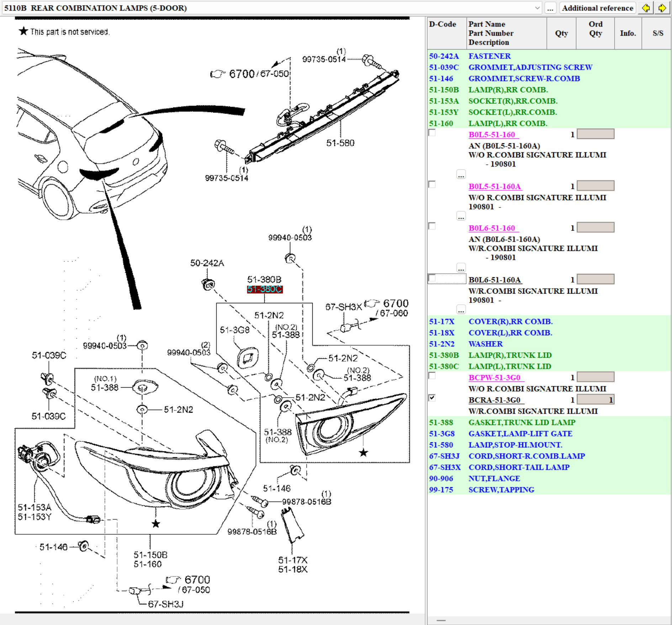Open details ellipsis under B0L6-51-160 entry
The width and height of the screenshot is (672, 625).
(461, 268)
